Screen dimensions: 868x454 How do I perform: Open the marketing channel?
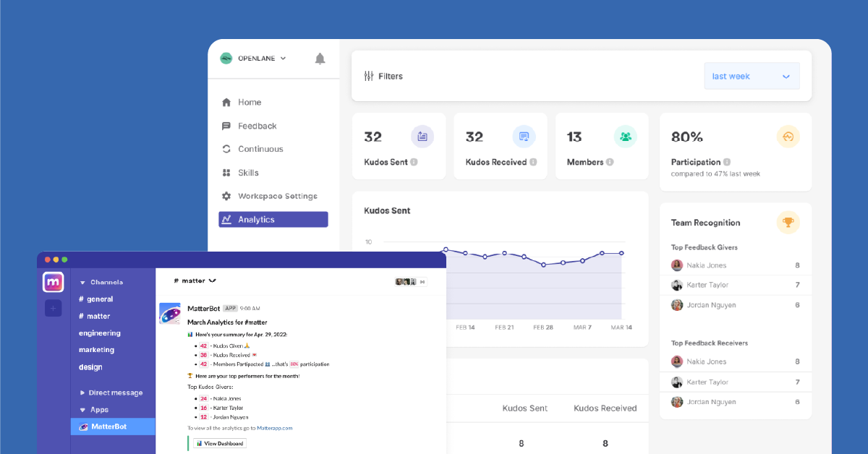point(96,350)
